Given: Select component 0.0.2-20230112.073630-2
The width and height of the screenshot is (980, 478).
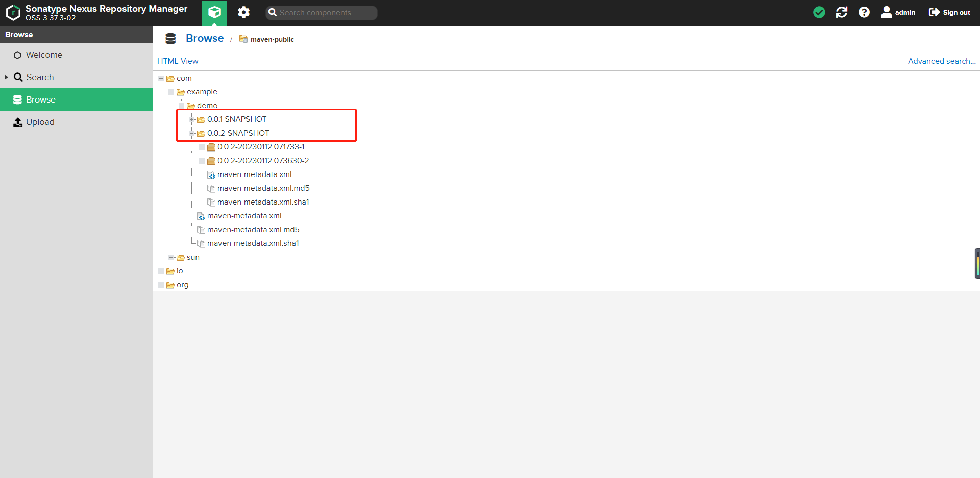Looking at the screenshot, I should pos(263,161).
